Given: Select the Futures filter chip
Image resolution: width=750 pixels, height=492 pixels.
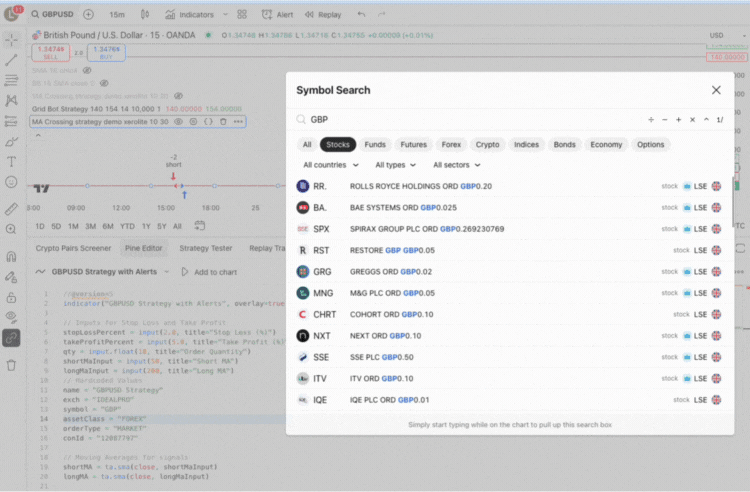Looking at the screenshot, I should coord(413,144).
